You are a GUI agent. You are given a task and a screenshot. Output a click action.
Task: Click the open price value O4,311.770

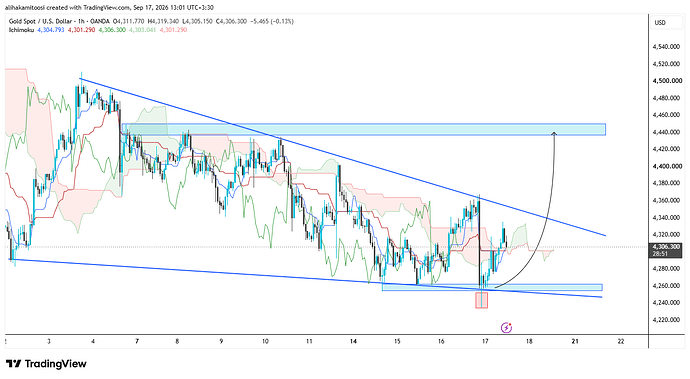click(x=129, y=21)
